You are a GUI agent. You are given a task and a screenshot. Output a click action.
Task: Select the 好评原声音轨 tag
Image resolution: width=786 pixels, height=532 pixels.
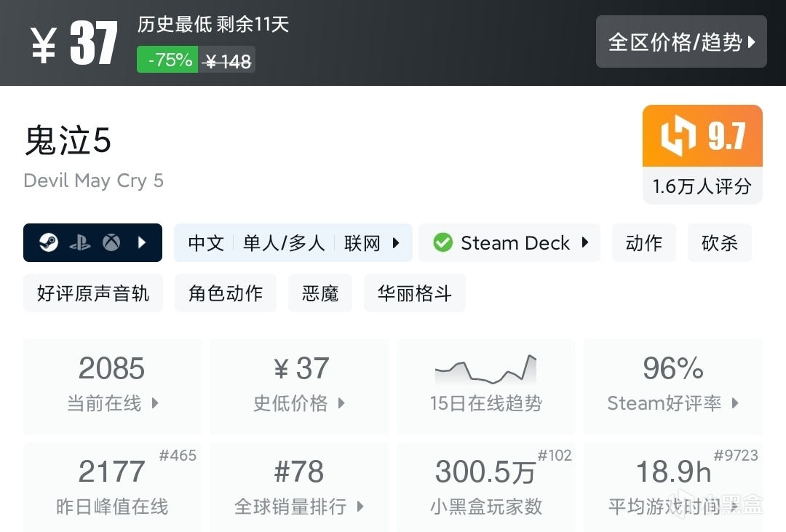92,293
